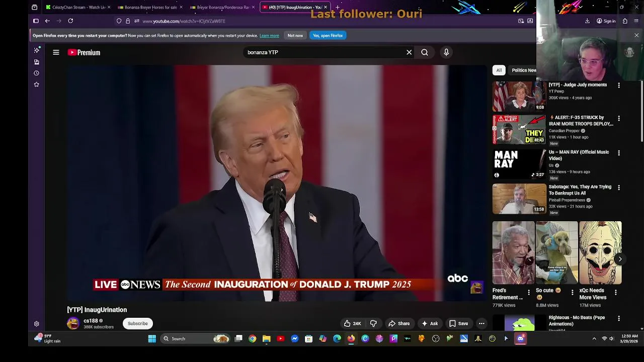
Task: Run the YouTube search magnifier button
Action: [x=425, y=52]
